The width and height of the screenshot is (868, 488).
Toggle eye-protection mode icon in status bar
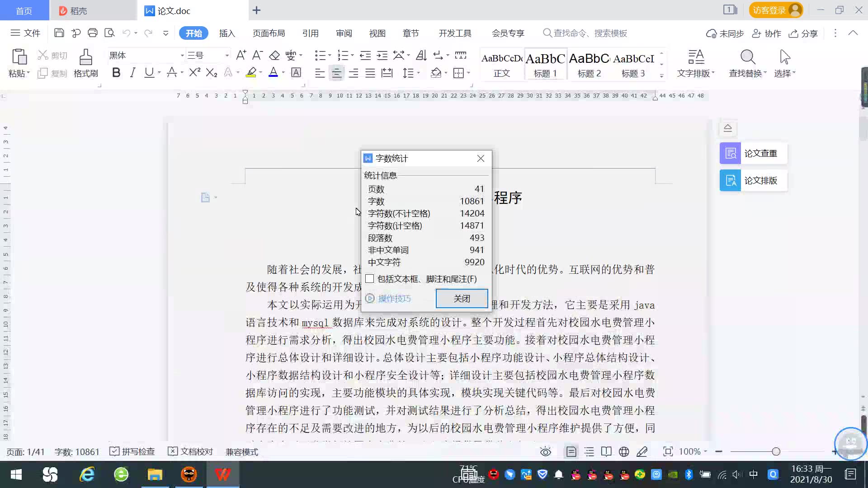point(546,451)
